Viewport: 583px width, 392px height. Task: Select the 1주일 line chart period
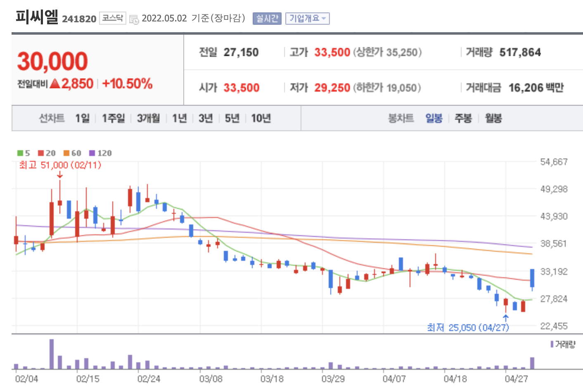tap(114, 118)
